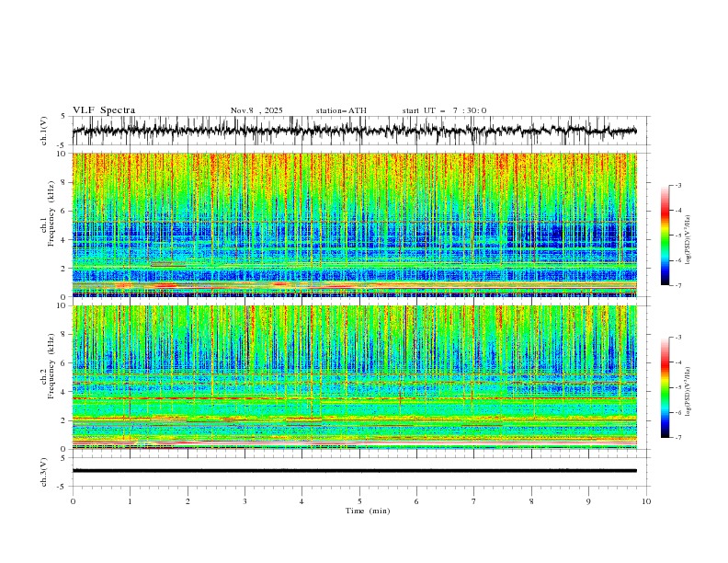Click the 'station=ATH' label
Screen dimensions: 728x563
pos(341,110)
